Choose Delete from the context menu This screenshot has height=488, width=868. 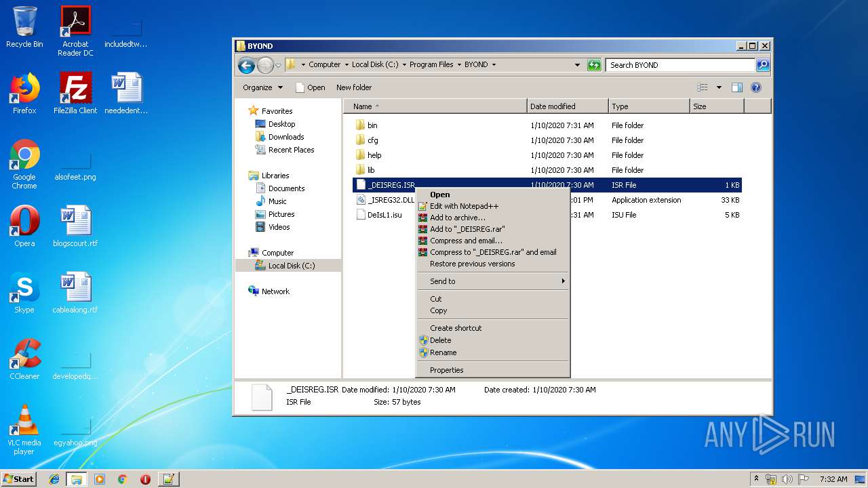click(492, 340)
